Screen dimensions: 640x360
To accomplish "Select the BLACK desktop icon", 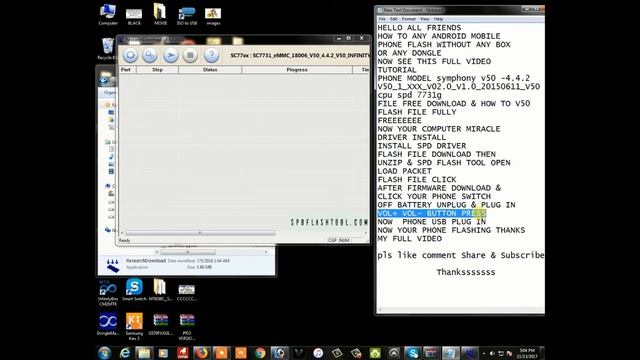I will (134, 16).
